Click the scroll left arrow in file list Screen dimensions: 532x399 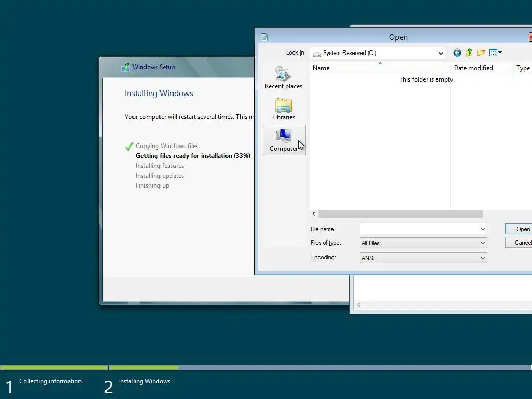coord(314,214)
